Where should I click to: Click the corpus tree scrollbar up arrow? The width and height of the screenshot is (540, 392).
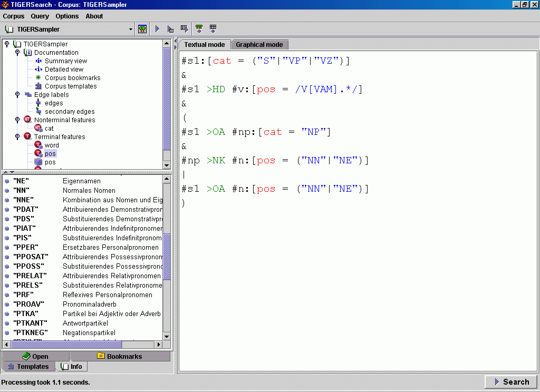coord(167,43)
